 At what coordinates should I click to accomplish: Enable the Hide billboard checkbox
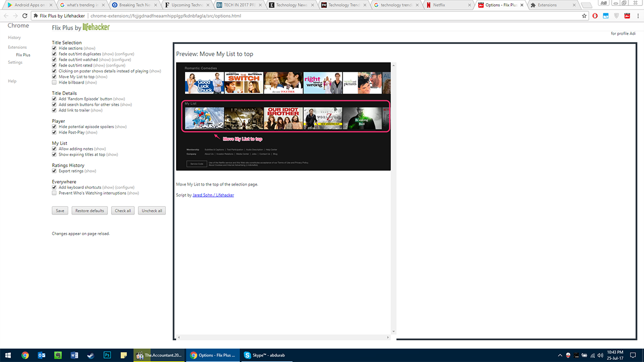tap(54, 83)
